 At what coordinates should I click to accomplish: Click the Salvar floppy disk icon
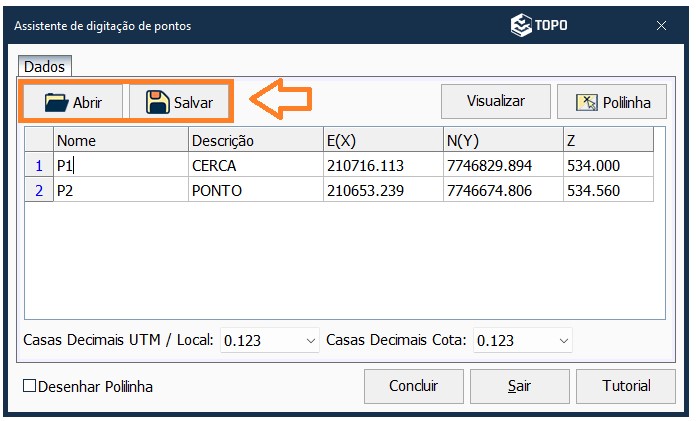point(158,102)
